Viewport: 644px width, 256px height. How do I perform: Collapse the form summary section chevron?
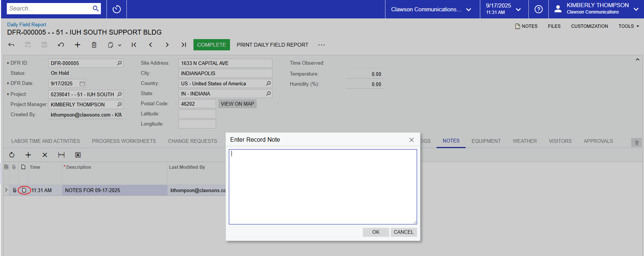point(637,60)
